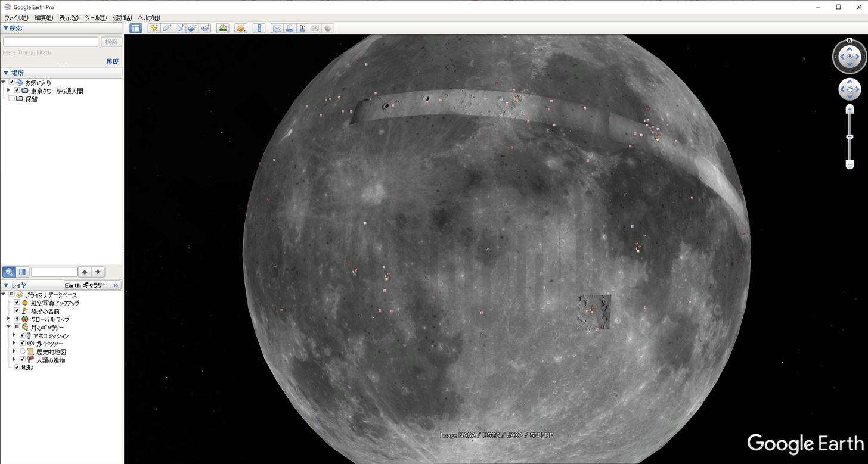This screenshot has height=464, width=868.
Task: Select the ruler measurement tool
Action: click(x=259, y=28)
